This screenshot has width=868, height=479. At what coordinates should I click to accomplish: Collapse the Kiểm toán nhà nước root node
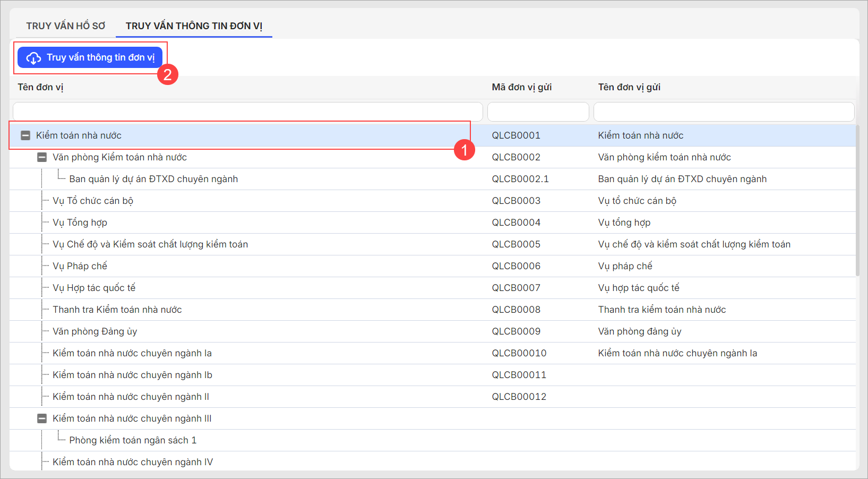coord(25,136)
